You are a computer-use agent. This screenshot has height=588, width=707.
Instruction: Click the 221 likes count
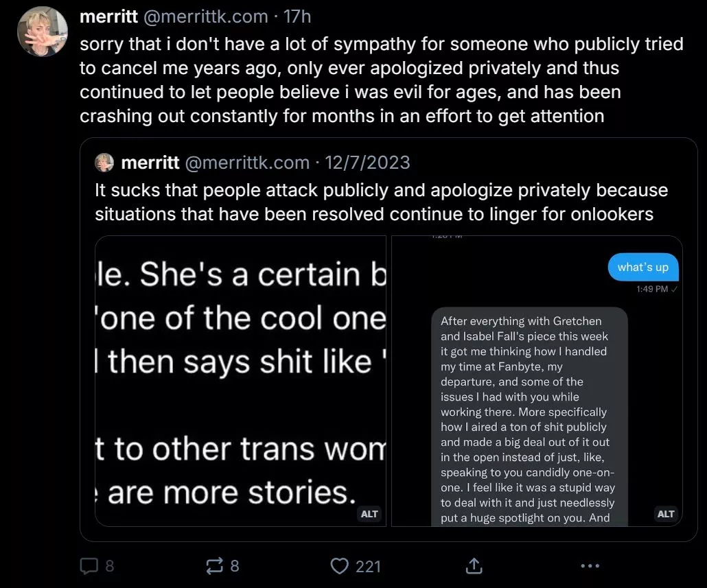(368, 565)
